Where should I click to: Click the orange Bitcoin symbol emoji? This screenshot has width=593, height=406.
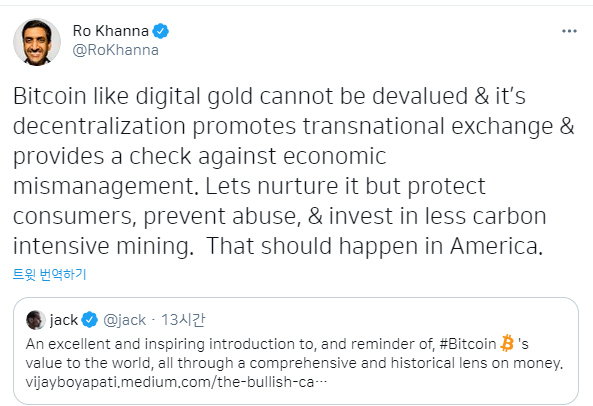pyautogui.click(x=507, y=343)
